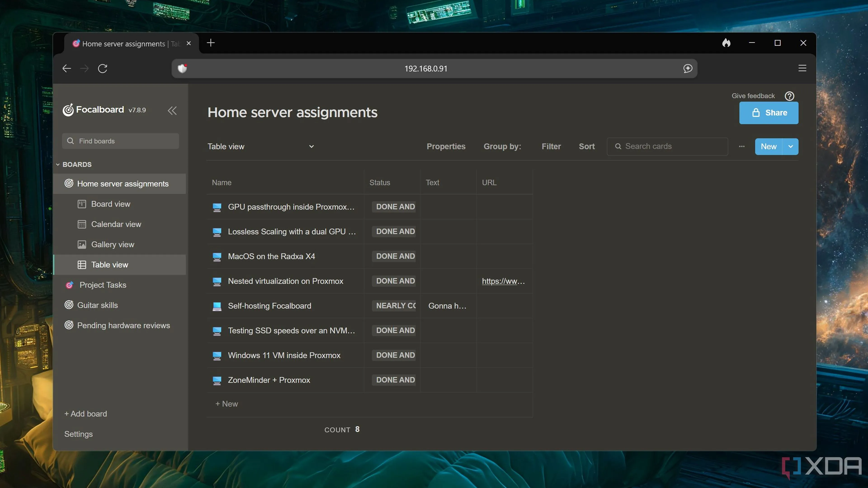Open the Group by menu
Screen dimensions: 868x488
(502, 146)
